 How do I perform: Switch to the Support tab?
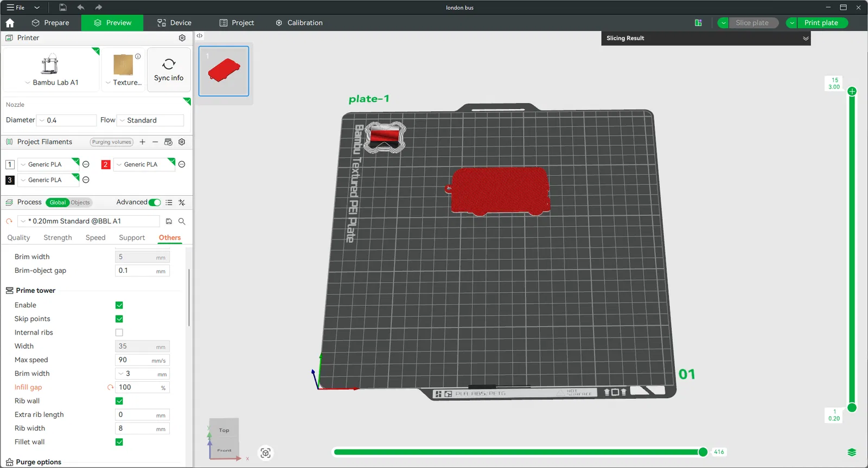tap(132, 238)
